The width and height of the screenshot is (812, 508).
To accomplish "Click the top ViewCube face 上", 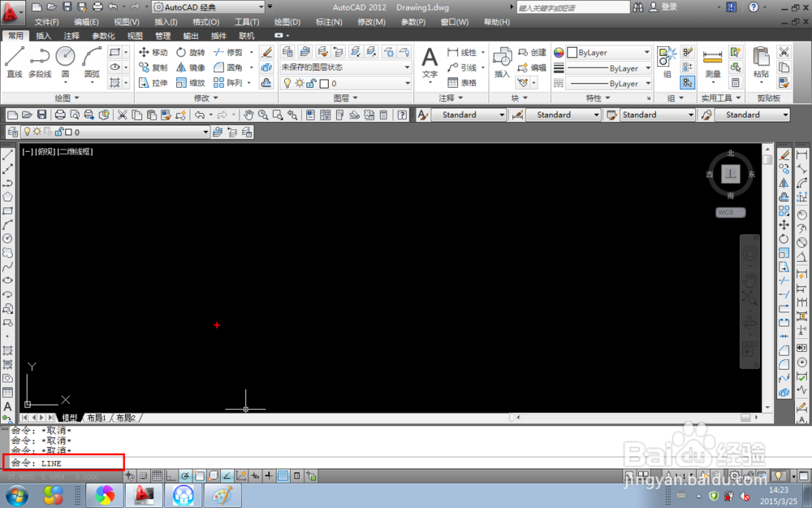I will tap(730, 174).
